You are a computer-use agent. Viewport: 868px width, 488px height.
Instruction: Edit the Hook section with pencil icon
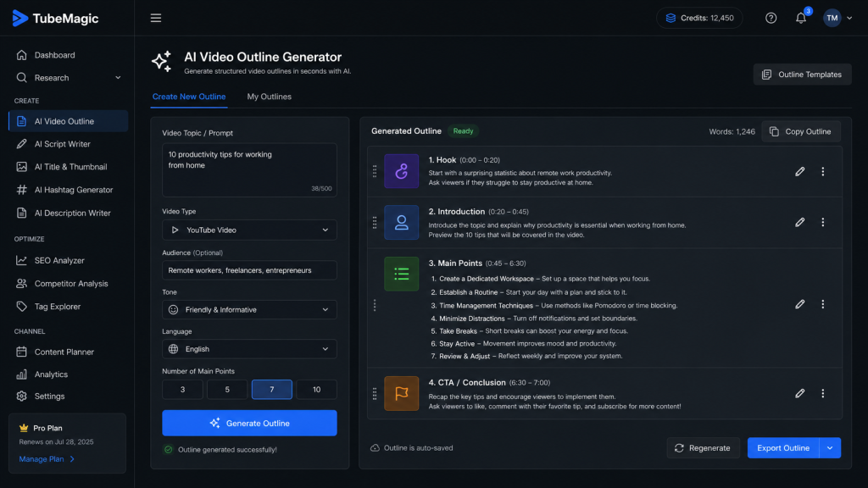(800, 171)
